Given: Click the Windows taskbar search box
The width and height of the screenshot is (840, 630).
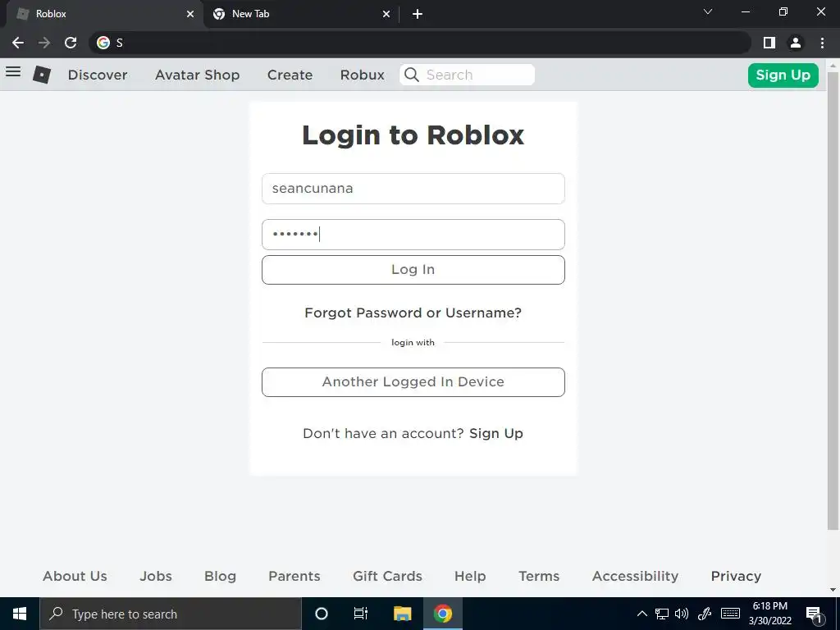Looking at the screenshot, I should (171, 614).
